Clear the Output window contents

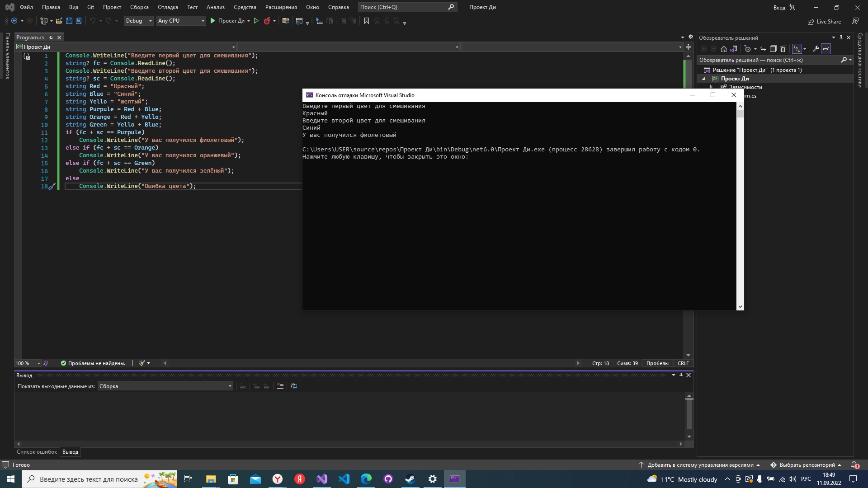click(x=280, y=386)
